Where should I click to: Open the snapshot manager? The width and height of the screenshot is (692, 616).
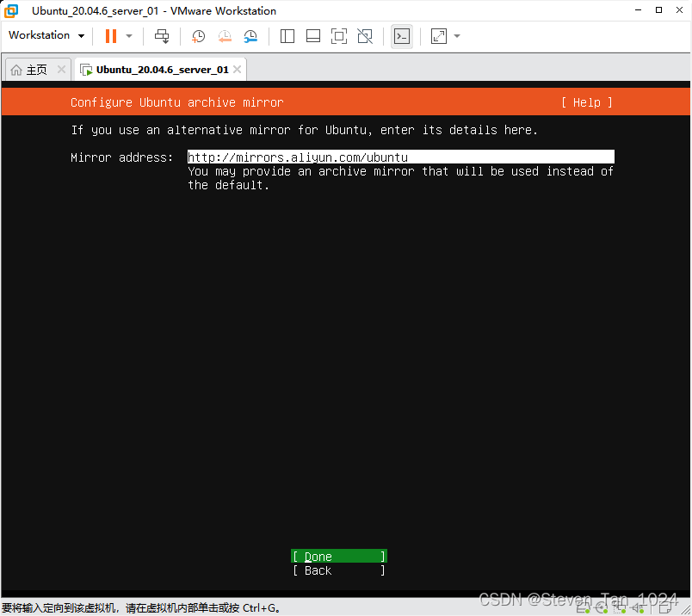(x=250, y=36)
